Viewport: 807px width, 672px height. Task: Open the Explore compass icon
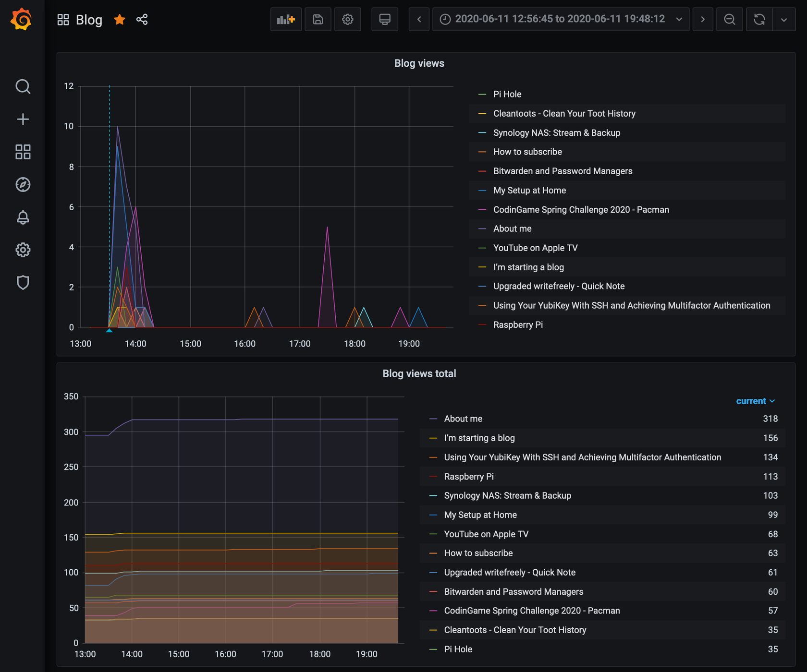[23, 184]
